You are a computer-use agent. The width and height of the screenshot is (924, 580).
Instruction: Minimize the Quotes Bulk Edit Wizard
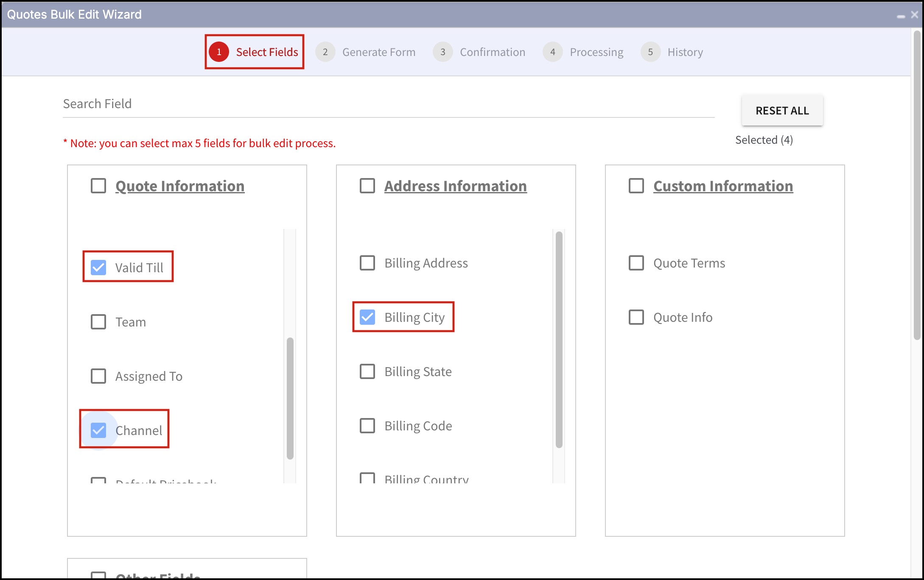point(901,16)
